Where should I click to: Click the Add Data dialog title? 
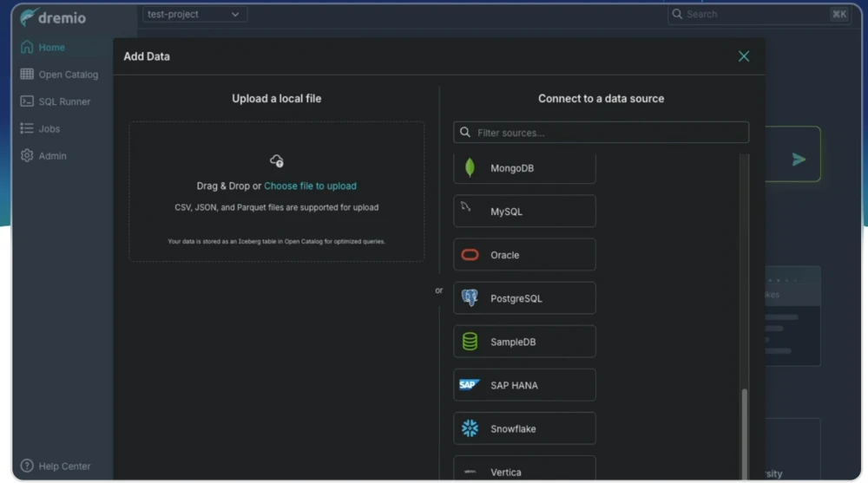(147, 56)
